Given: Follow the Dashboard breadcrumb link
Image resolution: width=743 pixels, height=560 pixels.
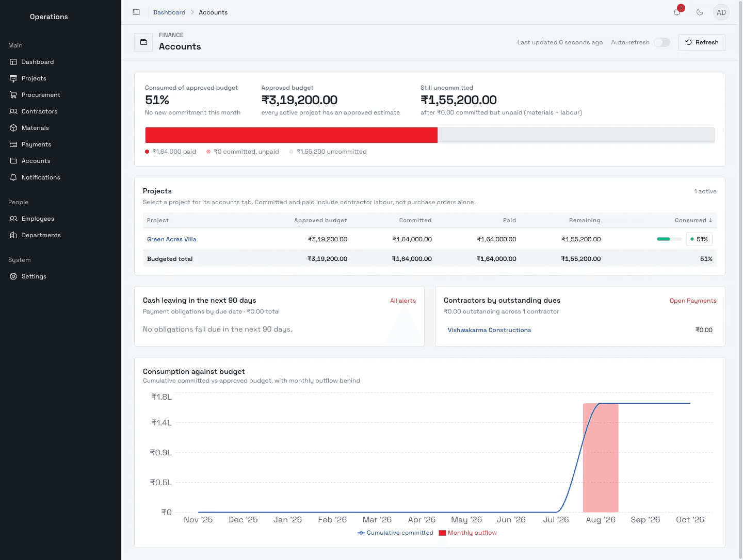Looking at the screenshot, I should click(169, 12).
